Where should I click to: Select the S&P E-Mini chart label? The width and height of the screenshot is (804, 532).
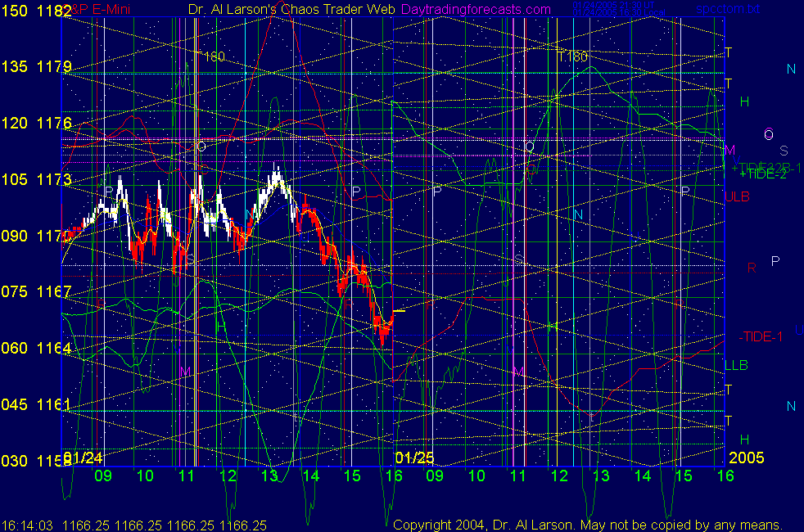(97, 9)
